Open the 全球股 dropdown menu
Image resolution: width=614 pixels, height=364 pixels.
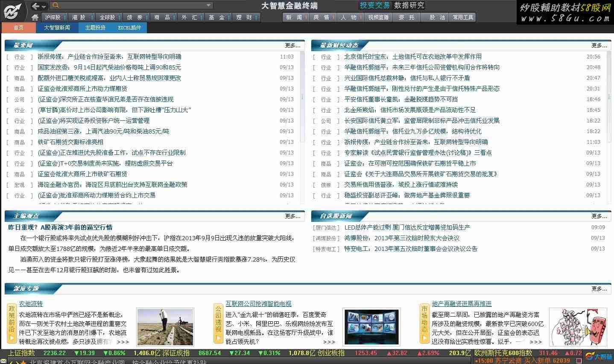[109, 17]
